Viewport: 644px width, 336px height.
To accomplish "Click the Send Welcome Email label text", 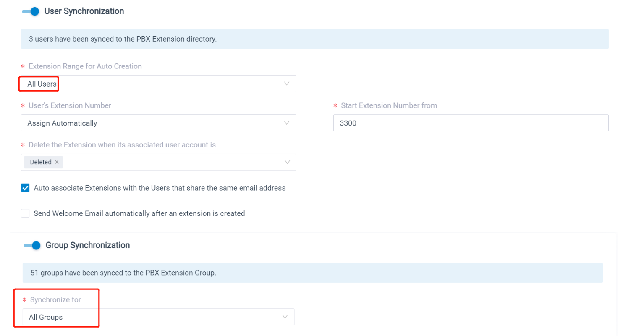I will [x=139, y=213].
